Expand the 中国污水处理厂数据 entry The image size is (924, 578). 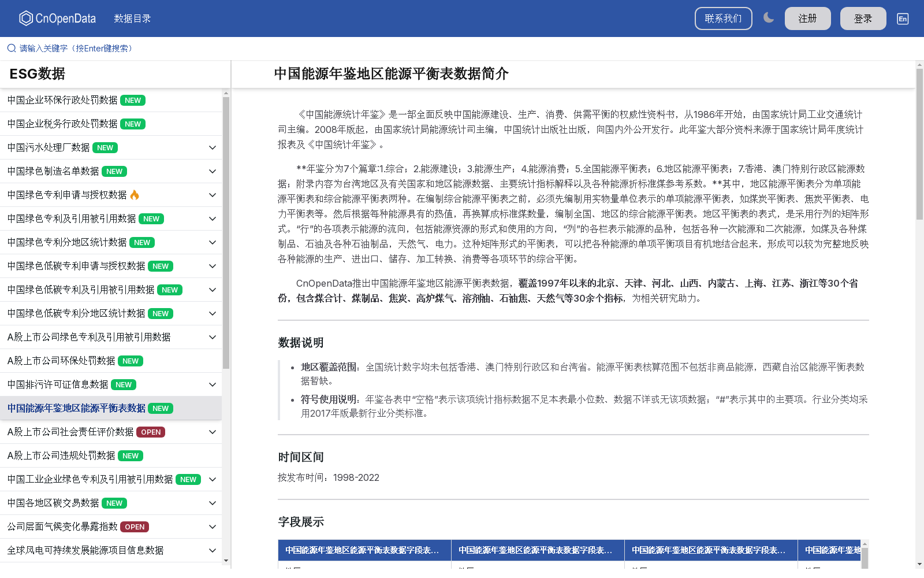212,147
